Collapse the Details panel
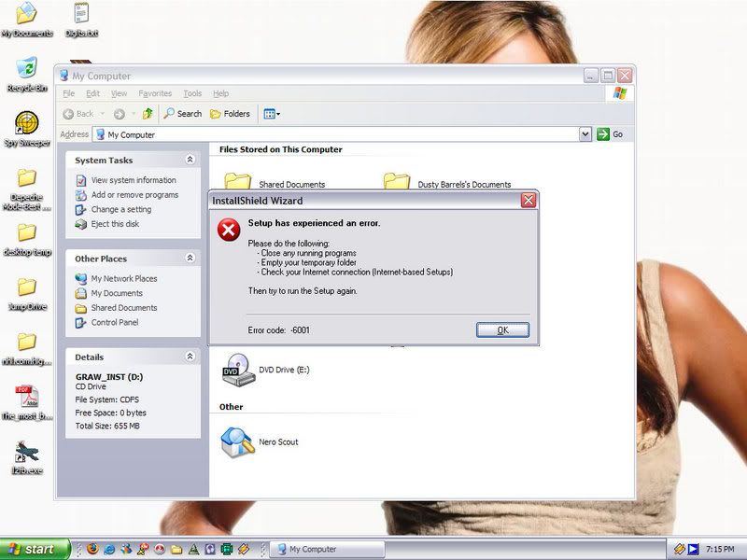 click(190, 357)
